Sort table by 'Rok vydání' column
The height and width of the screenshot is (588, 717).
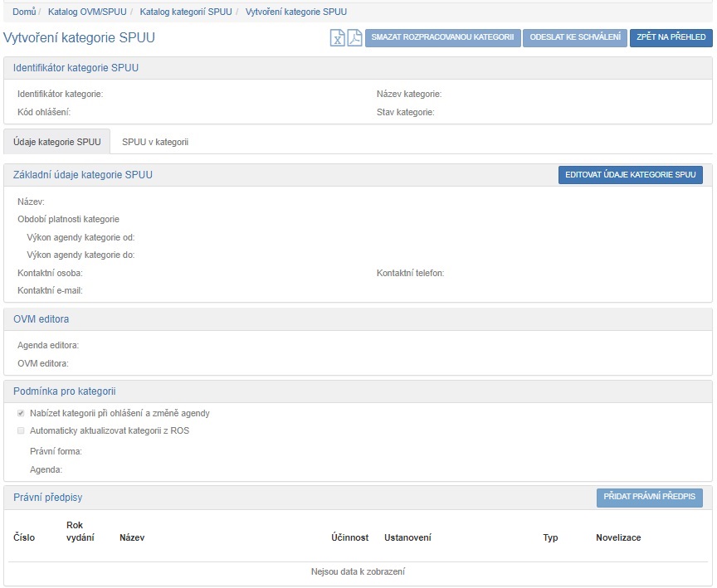point(80,532)
